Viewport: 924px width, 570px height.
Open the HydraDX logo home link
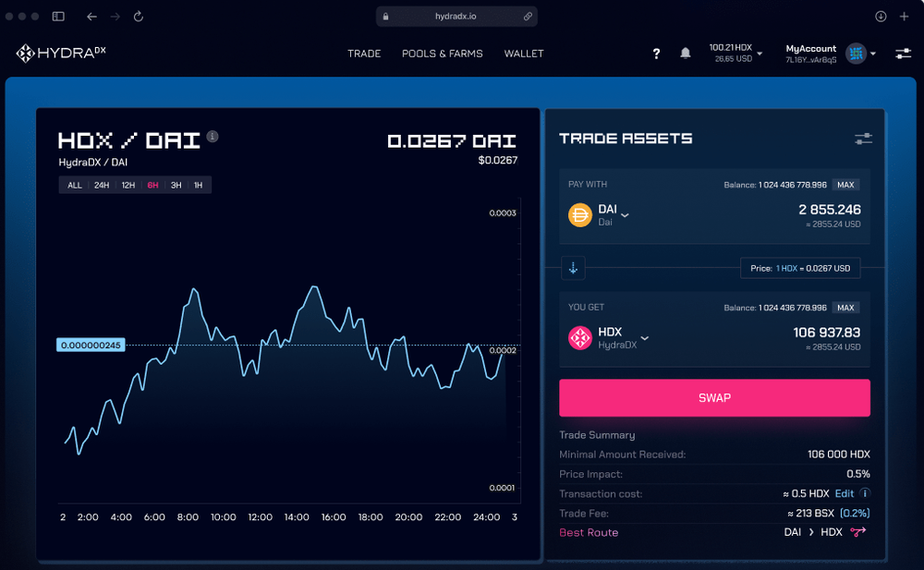[x=59, y=53]
